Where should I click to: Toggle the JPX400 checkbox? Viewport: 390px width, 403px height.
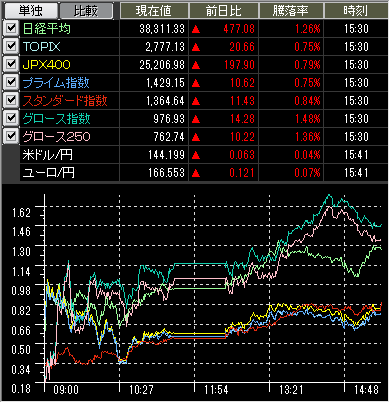[x=11, y=64]
